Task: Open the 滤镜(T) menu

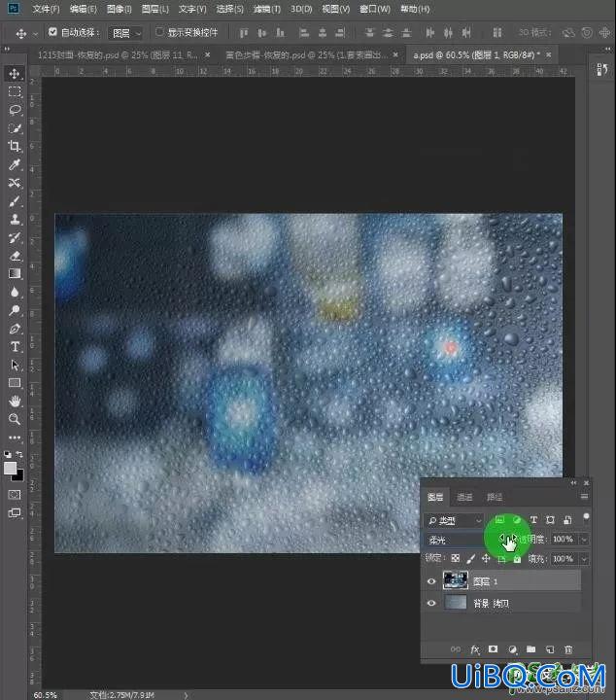Action: coord(267,9)
